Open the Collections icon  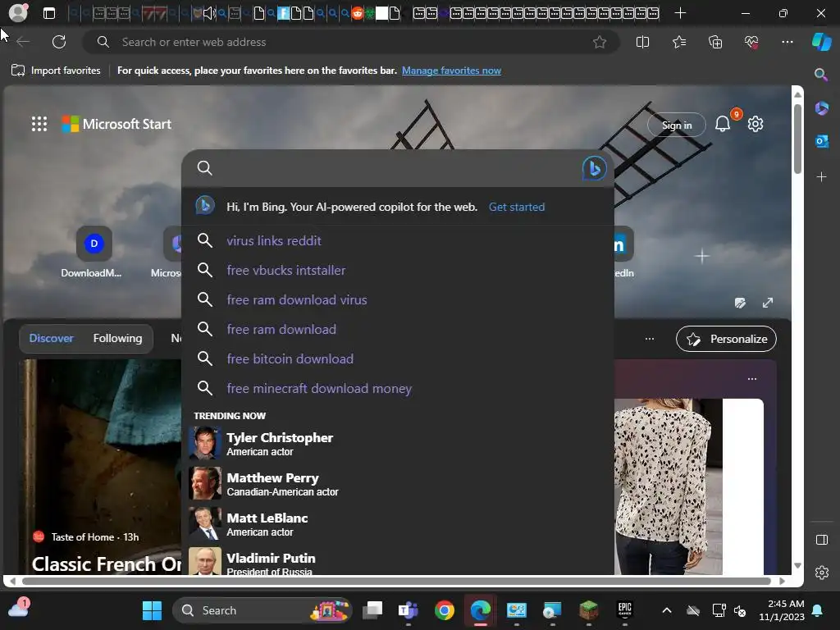715,42
